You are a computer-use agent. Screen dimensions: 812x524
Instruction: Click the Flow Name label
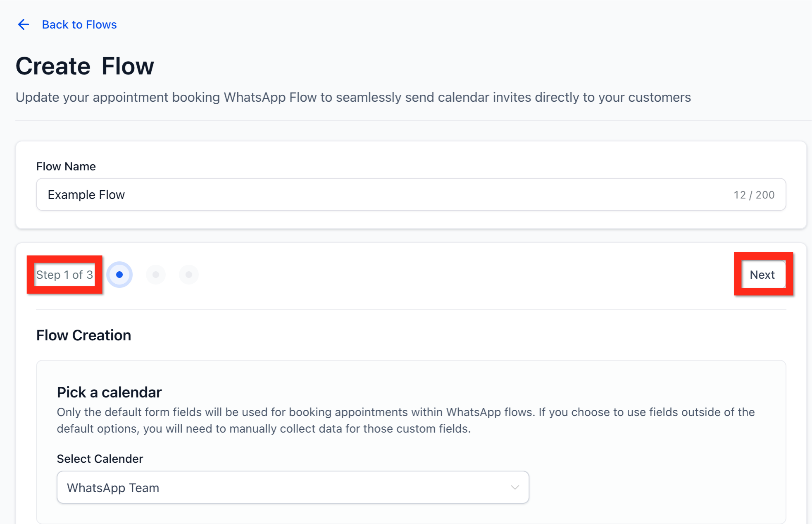click(66, 166)
